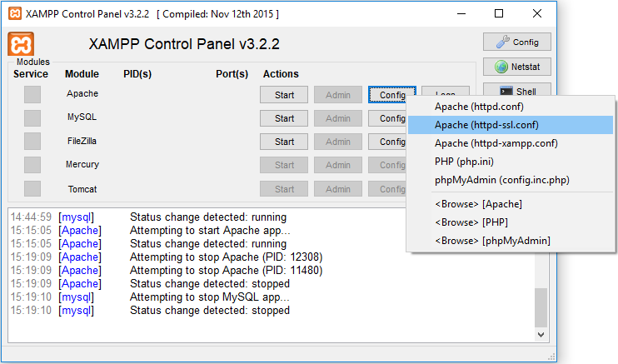Screen dimensions: 618x364
Task: Select <Browse> [PHP] menu entry
Action: [x=511, y=222]
